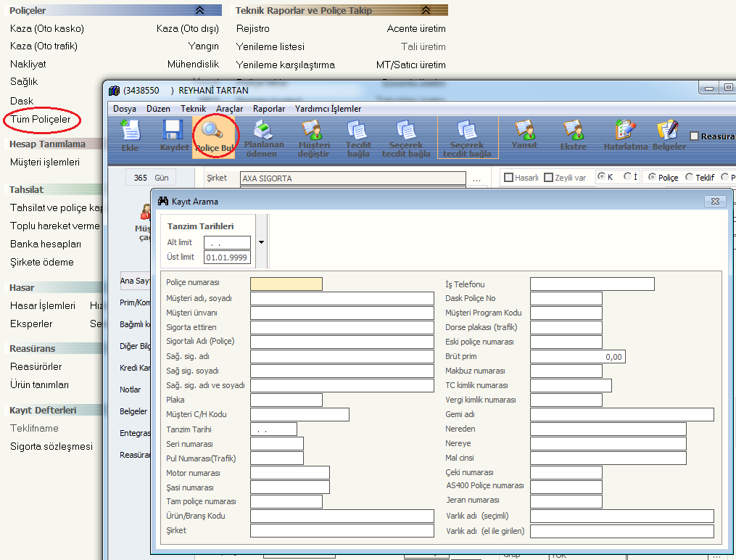Enable the Hasarlı checkbox

pos(509,178)
